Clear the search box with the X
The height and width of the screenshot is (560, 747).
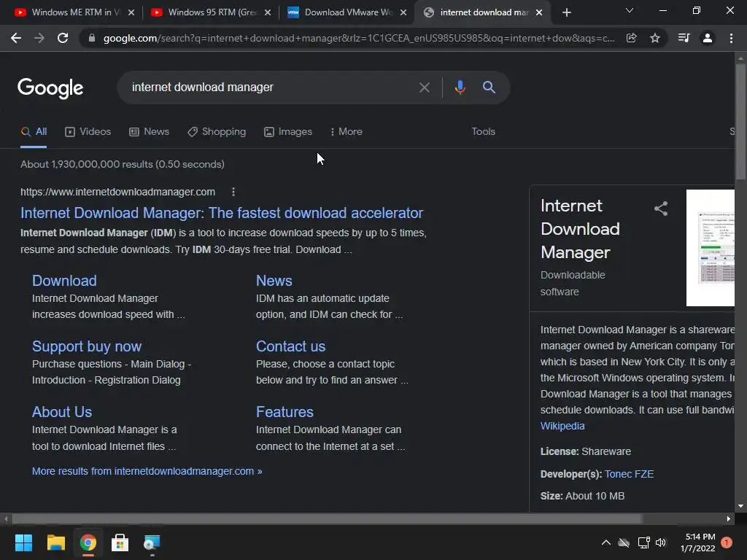pos(424,87)
